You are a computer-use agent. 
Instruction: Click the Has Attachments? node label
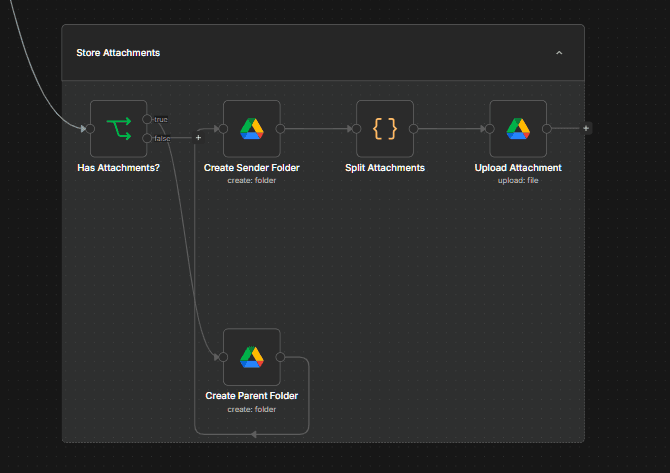pos(118,168)
